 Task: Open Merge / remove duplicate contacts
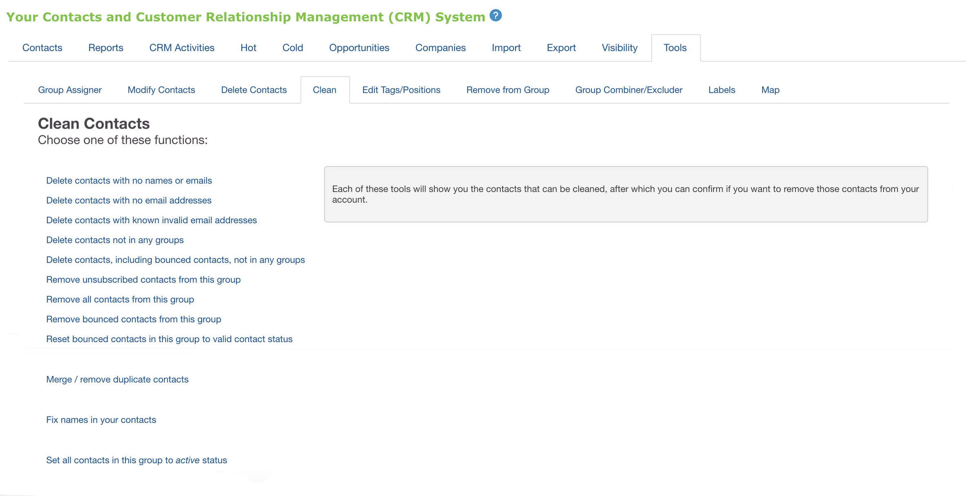(x=117, y=379)
